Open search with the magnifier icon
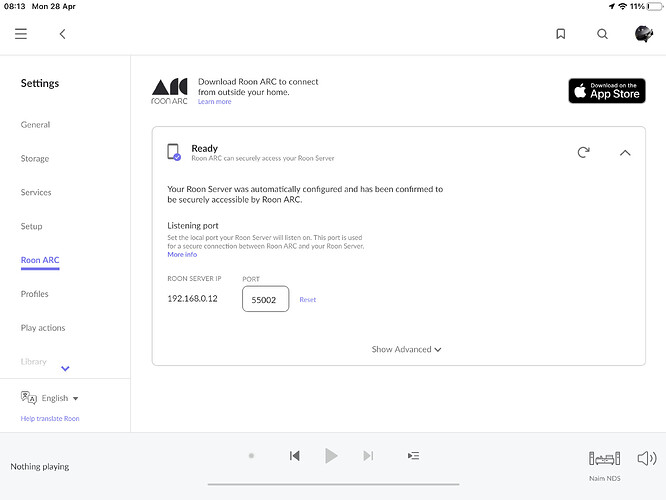666x500 pixels. point(602,34)
